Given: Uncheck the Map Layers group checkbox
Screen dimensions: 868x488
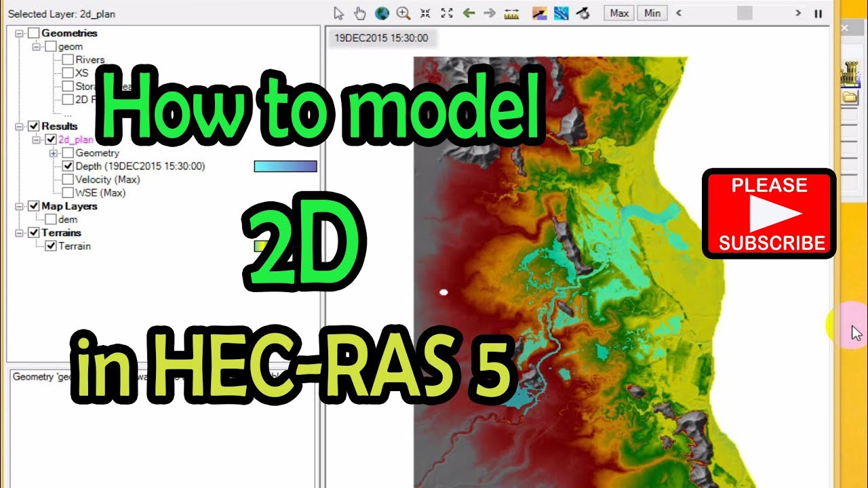Looking at the screenshot, I should coord(34,206).
